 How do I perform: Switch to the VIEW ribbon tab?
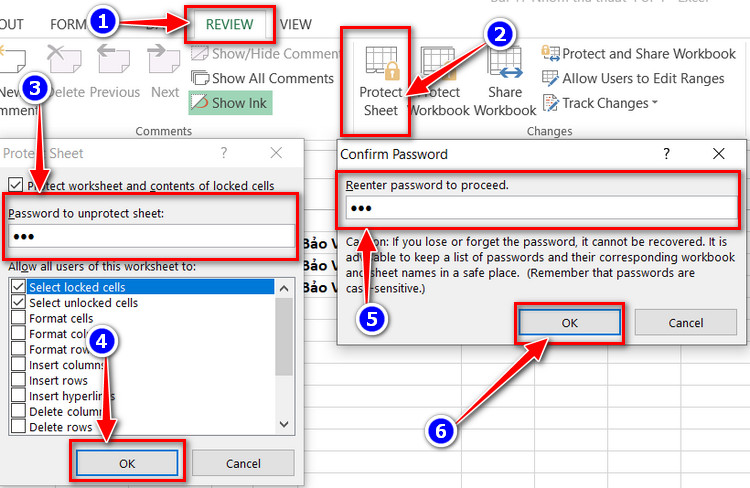coord(296,24)
